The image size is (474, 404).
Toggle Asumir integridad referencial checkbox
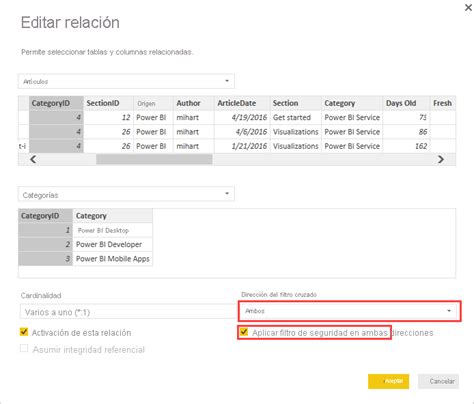(x=24, y=349)
